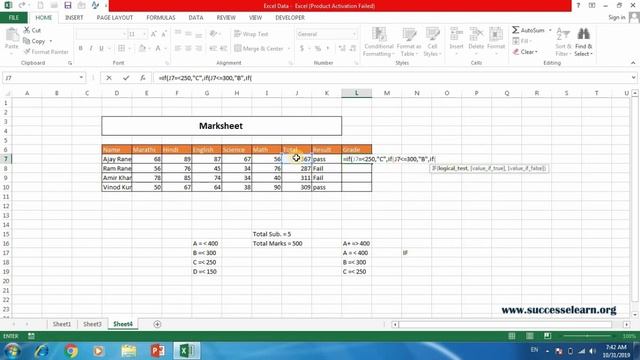Click the AutoSum sigma icon
640x360 pixels.
[x=516, y=30]
